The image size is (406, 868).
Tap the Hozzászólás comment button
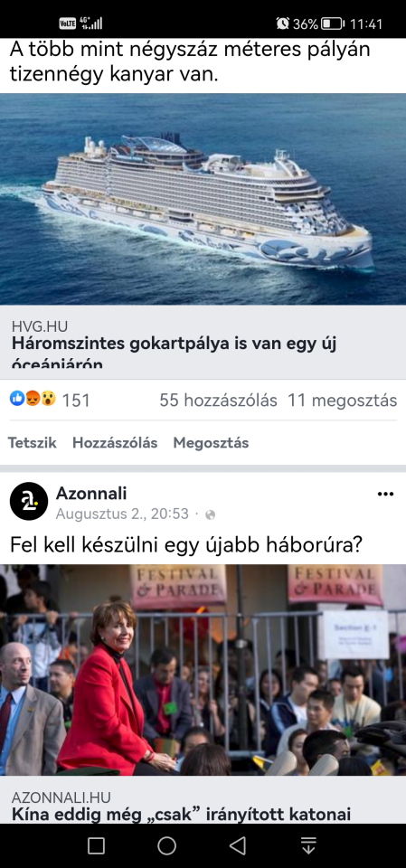tap(115, 443)
